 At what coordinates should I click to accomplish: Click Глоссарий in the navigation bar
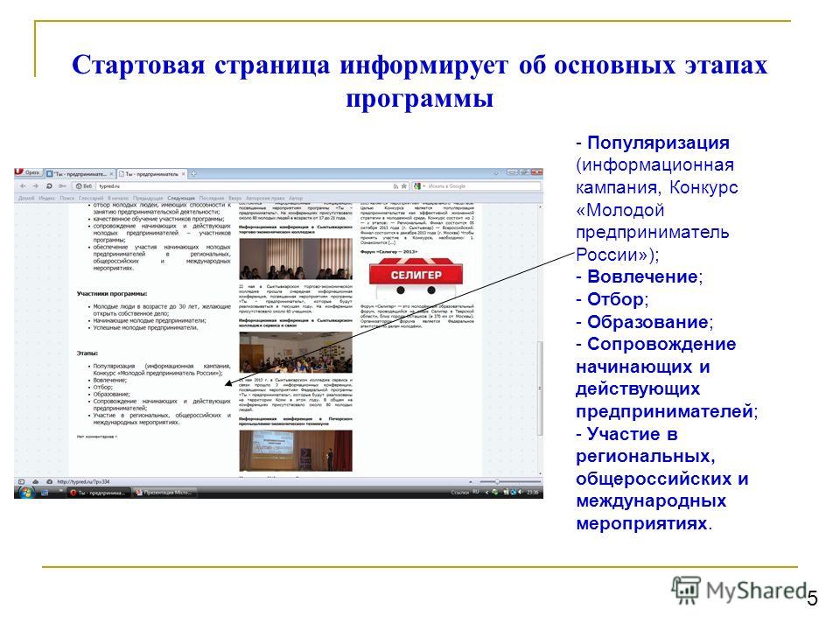(91, 199)
